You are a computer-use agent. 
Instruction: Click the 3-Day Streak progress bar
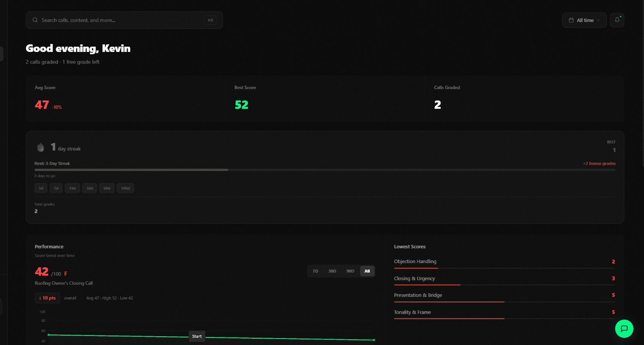click(325, 170)
